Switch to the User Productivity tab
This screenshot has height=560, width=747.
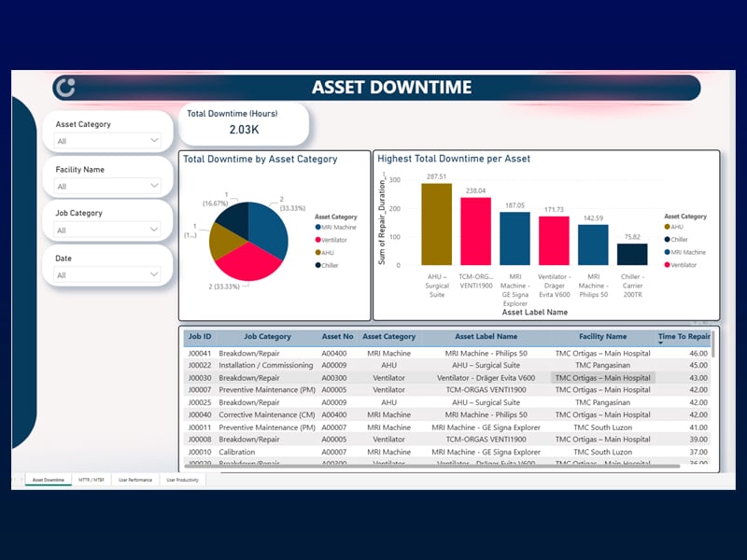click(x=182, y=480)
